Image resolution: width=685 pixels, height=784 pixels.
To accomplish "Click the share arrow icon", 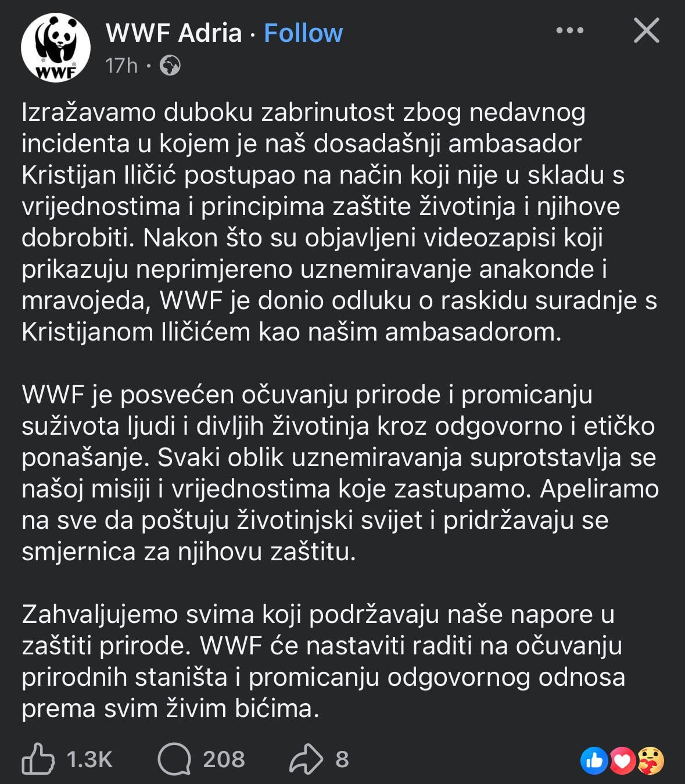I will 306,759.
